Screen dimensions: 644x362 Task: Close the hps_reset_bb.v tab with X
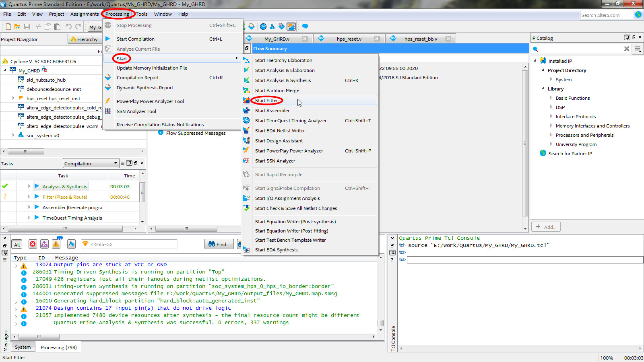click(x=448, y=39)
